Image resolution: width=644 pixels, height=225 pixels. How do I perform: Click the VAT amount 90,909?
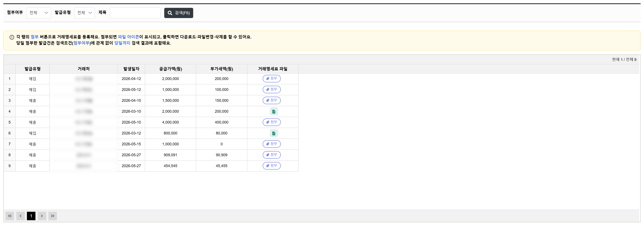(x=221, y=155)
